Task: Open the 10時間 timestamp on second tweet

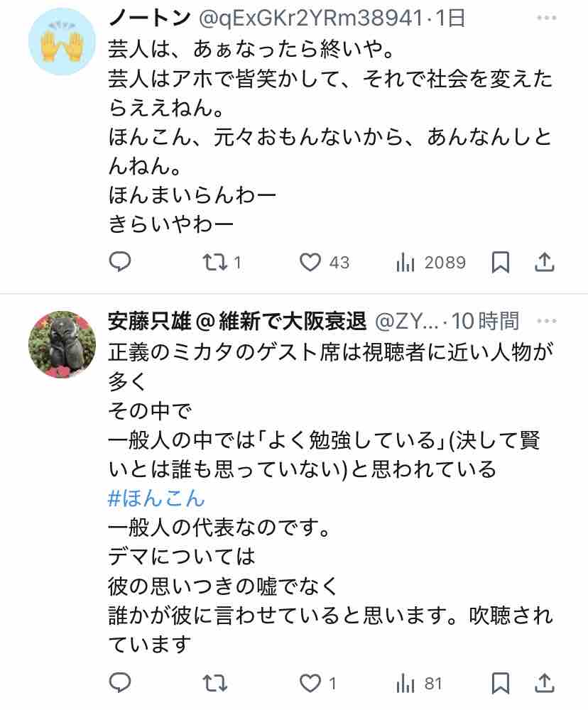Action: [487, 322]
